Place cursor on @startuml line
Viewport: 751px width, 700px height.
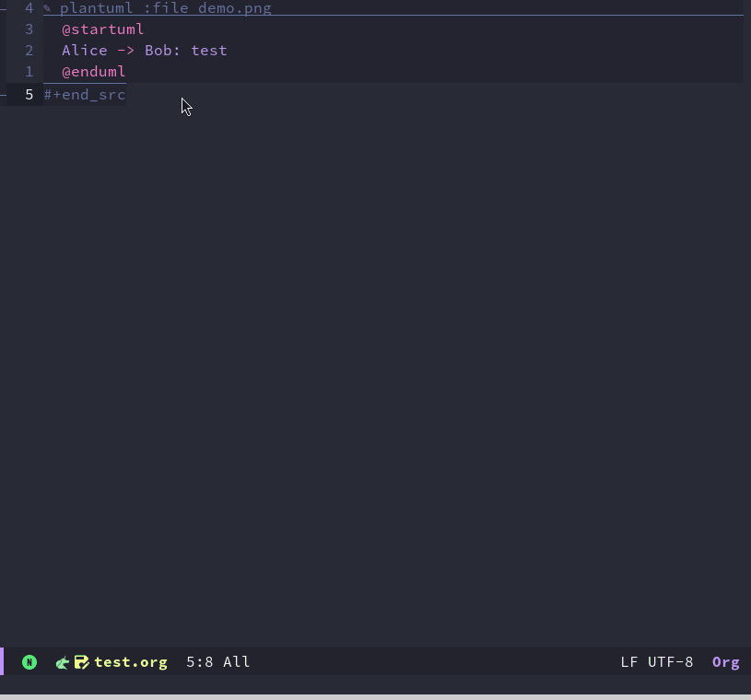pos(102,29)
